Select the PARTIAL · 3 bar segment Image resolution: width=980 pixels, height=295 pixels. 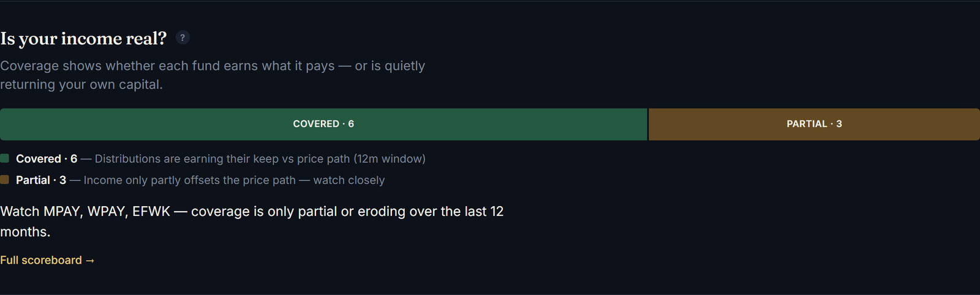pyautogui.click(x=814, y=124)
